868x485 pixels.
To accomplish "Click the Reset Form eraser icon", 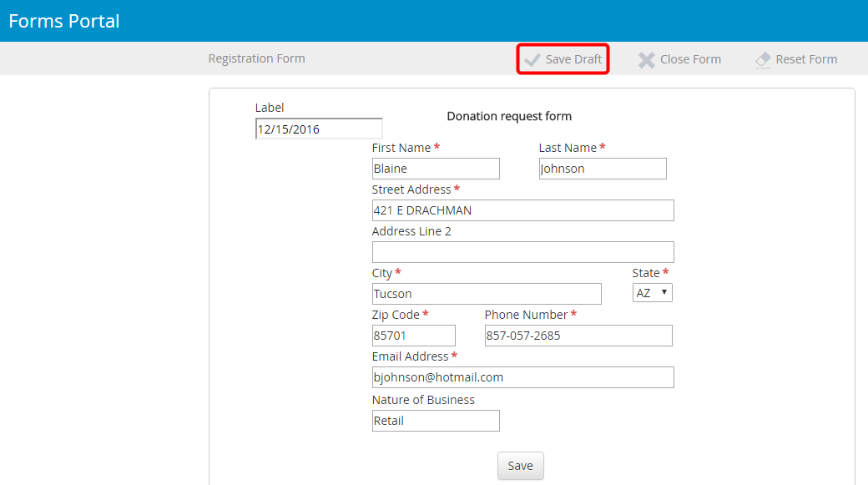I will [x=763, y=60].
